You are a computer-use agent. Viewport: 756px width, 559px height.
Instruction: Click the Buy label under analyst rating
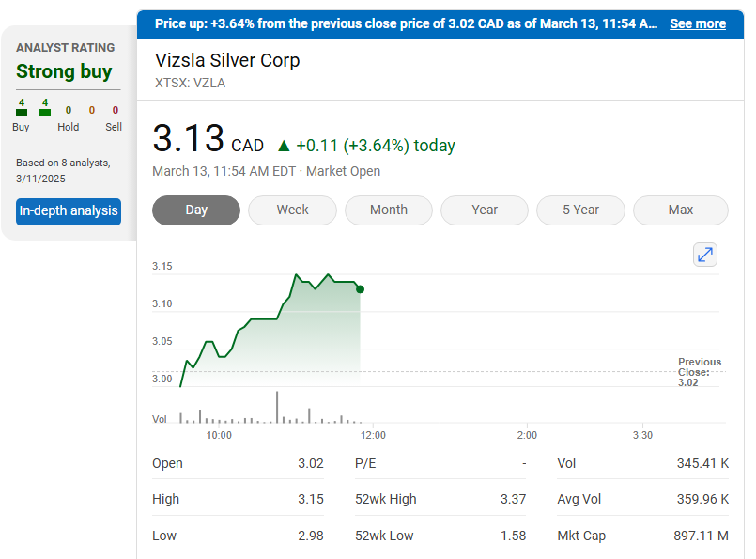click(21, 127)
